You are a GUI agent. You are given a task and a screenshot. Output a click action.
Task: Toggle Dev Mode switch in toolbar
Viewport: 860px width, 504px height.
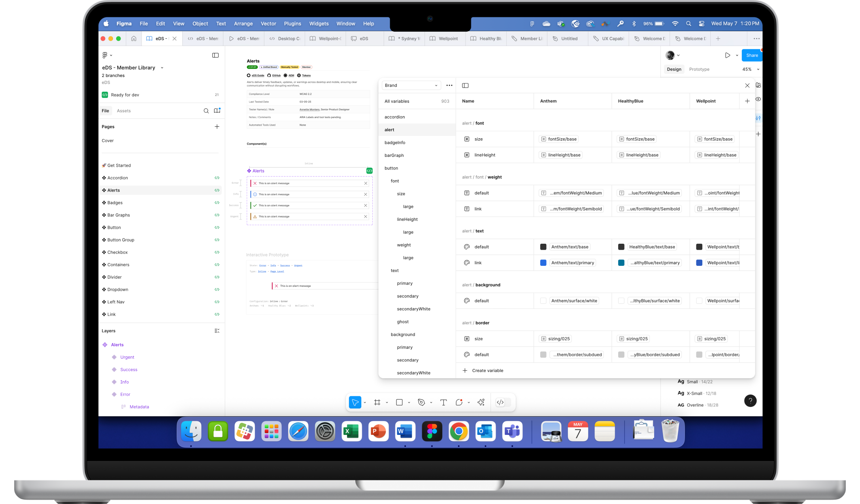(x=504, y=402)
